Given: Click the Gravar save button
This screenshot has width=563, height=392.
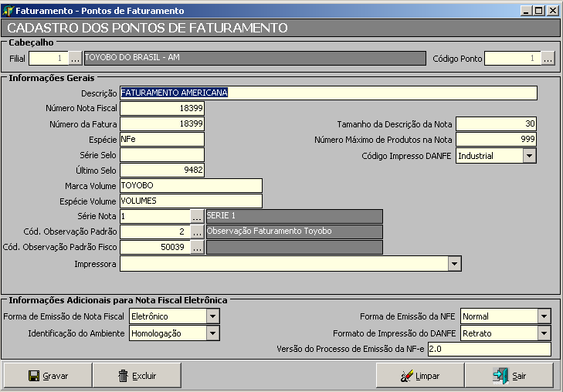Looking at the screenshot, I should (x=48, y=376).
